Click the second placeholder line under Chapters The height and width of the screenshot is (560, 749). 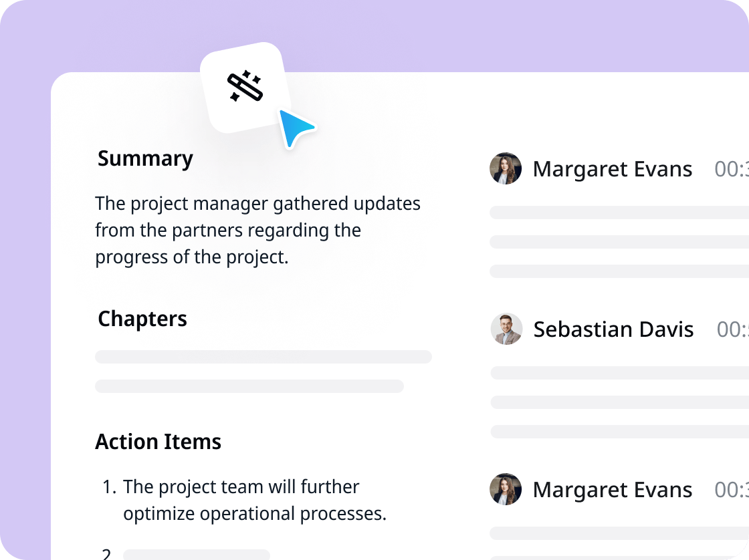coord(249,386)
